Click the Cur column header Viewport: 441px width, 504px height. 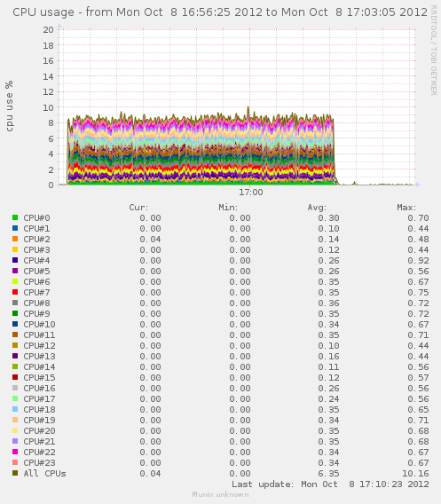point(138,208)
